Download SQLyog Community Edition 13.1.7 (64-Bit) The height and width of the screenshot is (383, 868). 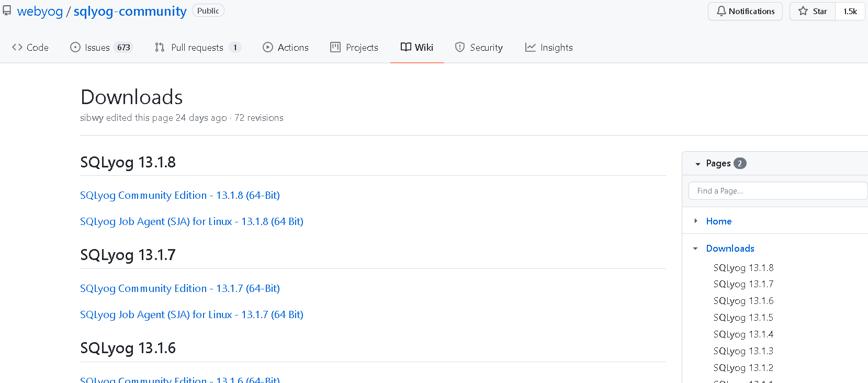(x=180, y=288)
